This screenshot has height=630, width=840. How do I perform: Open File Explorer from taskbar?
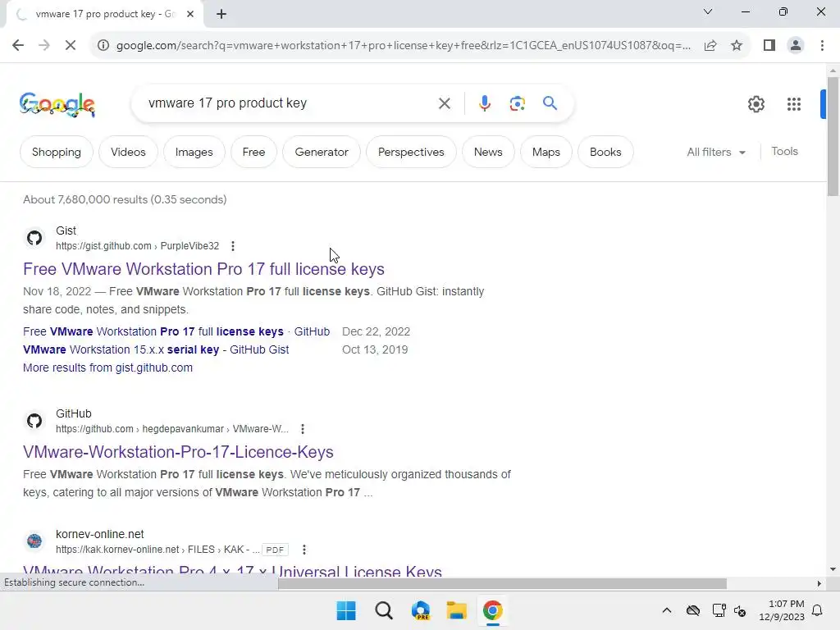coord(456,610)
